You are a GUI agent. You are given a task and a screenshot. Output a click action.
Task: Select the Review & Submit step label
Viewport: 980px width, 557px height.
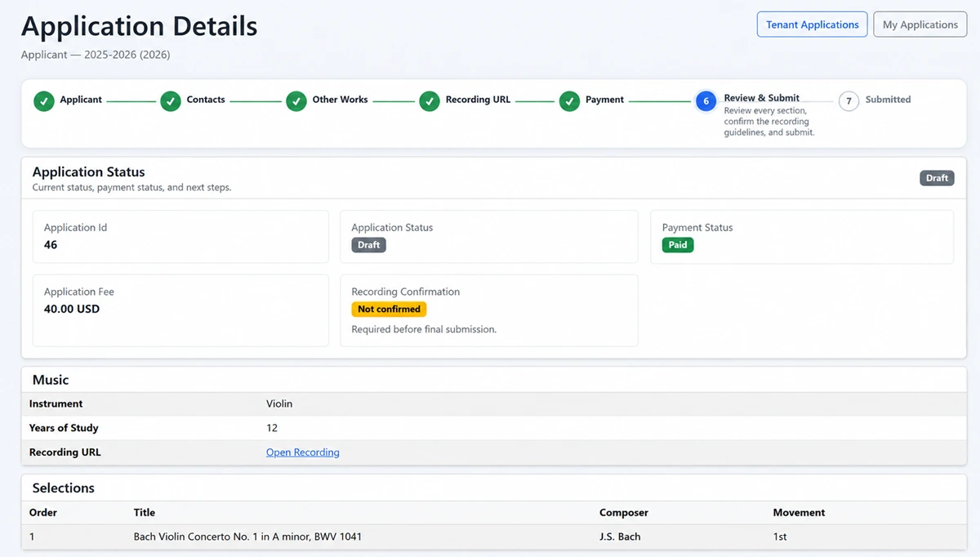coord(762,98)
